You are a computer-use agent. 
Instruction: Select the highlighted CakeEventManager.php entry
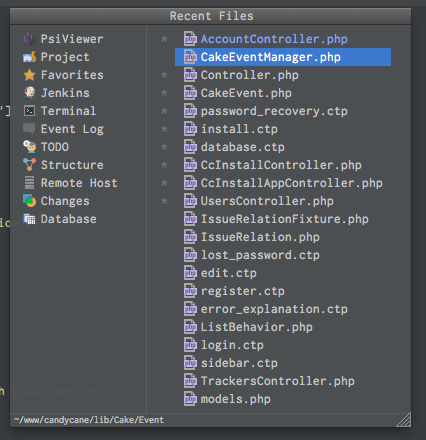pyautogui.click(x=283, y=57)
